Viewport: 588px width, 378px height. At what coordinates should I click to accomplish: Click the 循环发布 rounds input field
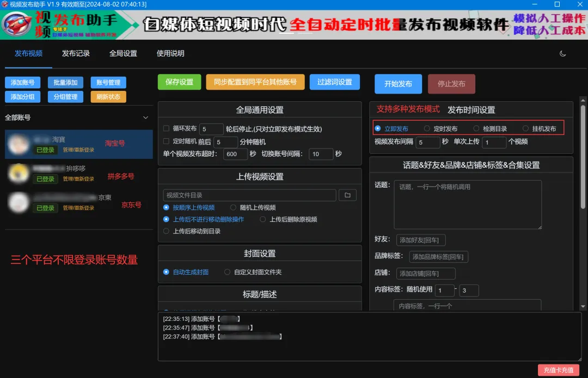(211, 129)
